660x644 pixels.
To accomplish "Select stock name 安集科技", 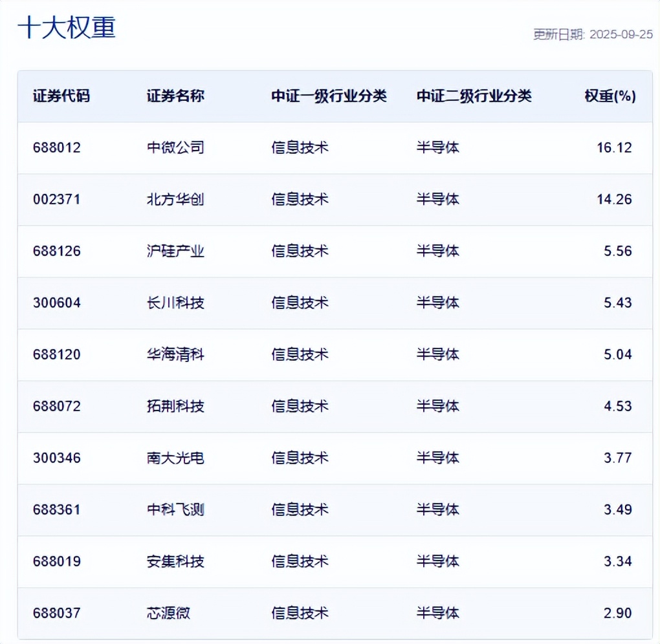I will (175, 561).
